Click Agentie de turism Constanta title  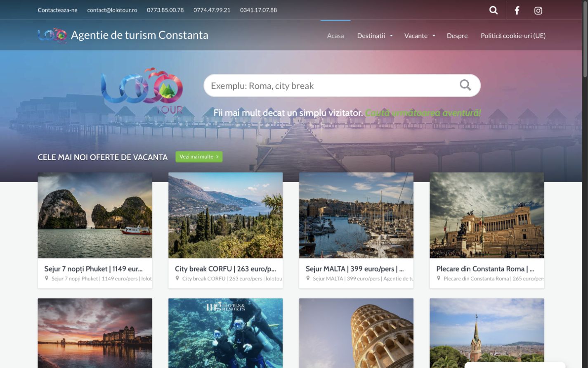click(x=139, y=35)
